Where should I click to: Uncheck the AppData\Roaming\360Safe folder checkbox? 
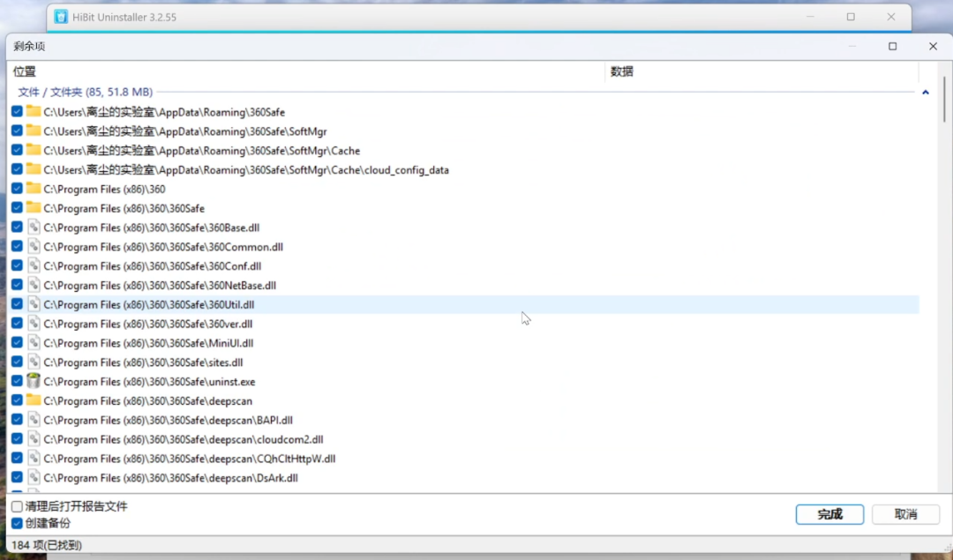tap(17, 111)
